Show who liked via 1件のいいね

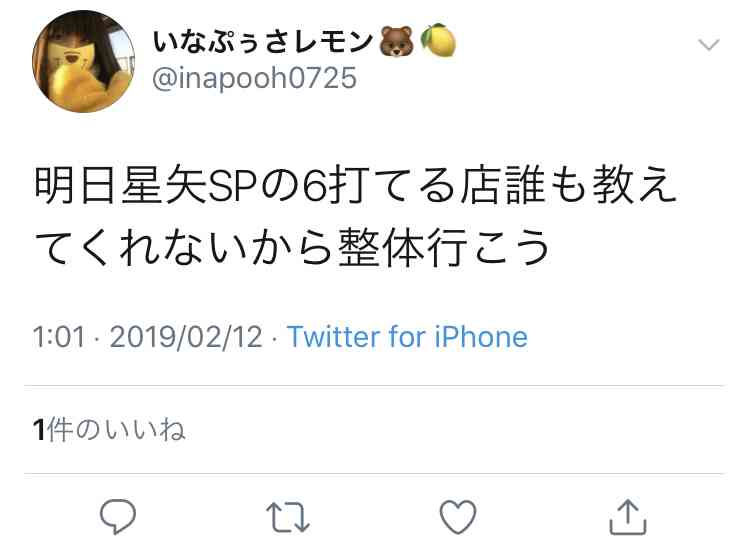click(109, 429)
